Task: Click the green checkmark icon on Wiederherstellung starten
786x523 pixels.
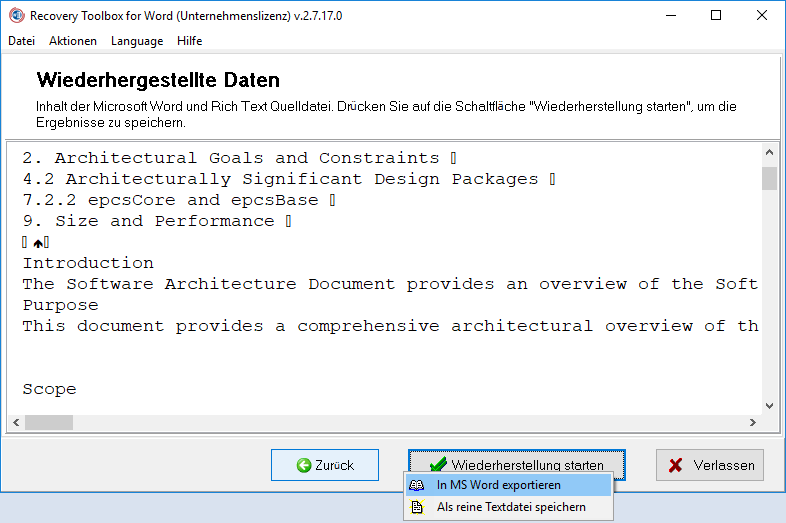Action: coord(438,464)
